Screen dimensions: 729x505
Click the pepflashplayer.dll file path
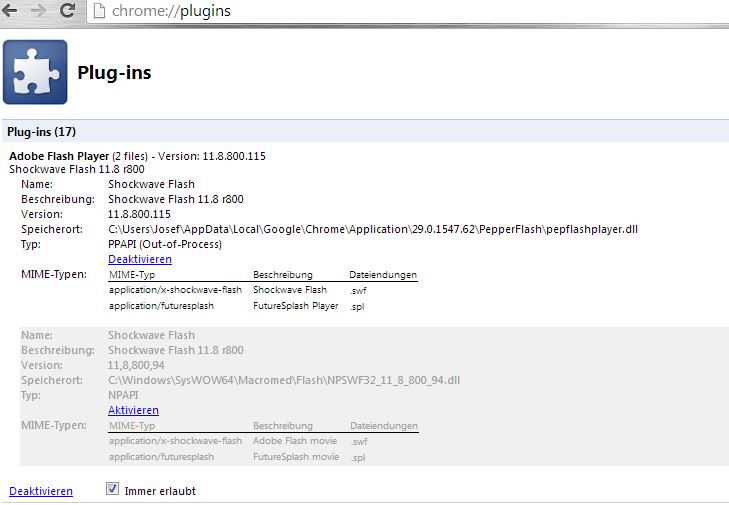(x=373, y=229)
